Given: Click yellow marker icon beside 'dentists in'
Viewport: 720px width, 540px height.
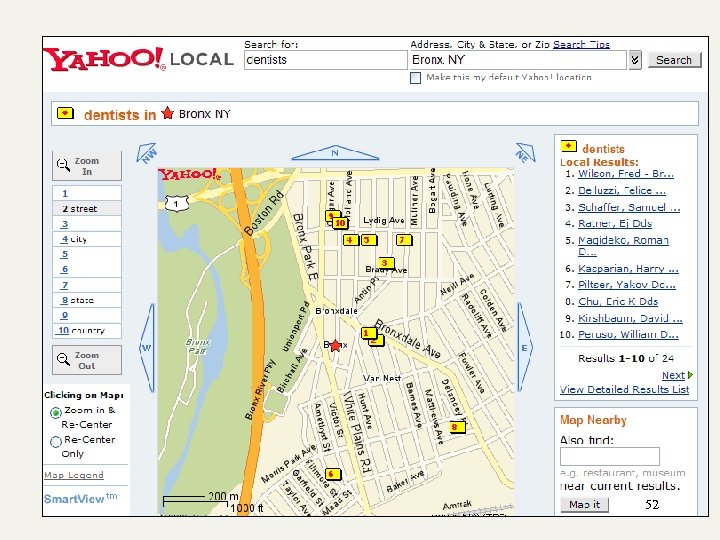Looking at the screenshot, I should [65, 113].
